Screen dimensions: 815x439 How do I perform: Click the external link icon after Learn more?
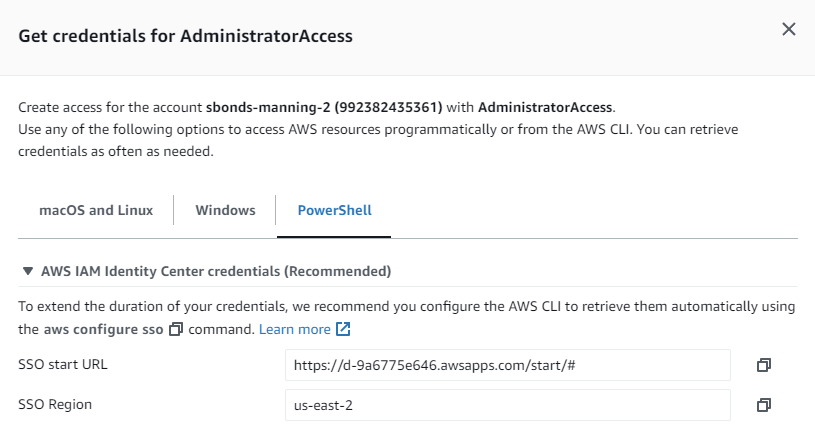tap(343, 329)
